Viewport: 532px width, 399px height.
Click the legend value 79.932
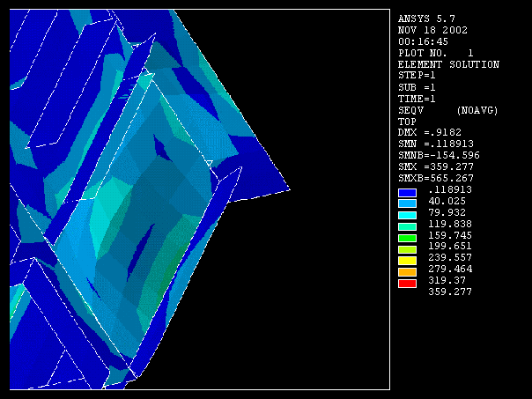tap(447, 213)
